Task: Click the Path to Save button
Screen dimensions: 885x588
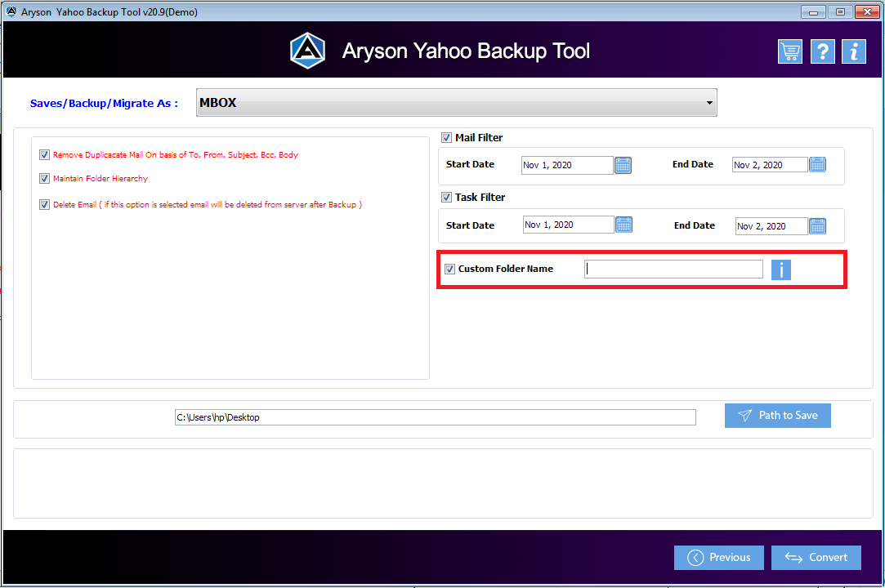Action: coord(777,415)
